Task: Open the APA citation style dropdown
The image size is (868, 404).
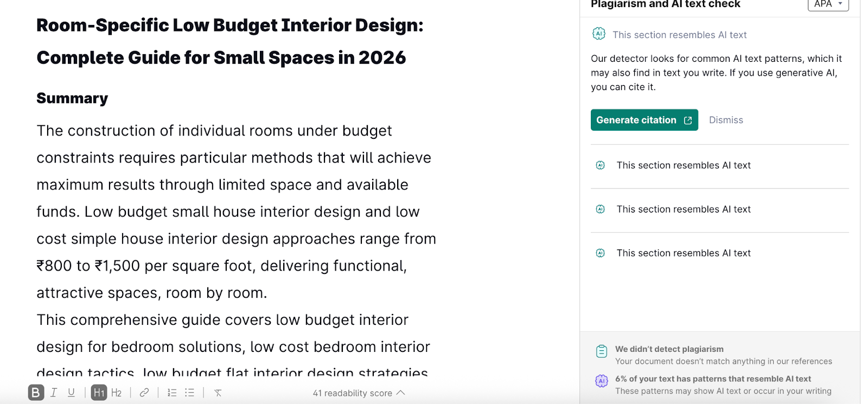Action: coord(828,4)
